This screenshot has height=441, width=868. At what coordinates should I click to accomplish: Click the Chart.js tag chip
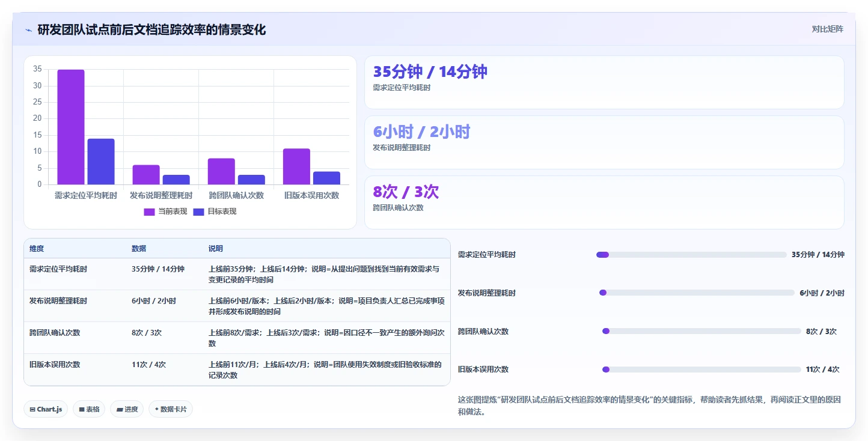(x=46, y=409)
